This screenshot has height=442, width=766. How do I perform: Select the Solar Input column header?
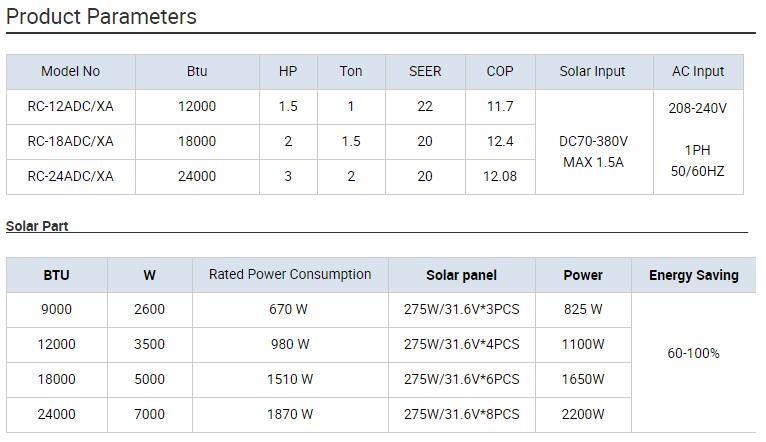592,72
